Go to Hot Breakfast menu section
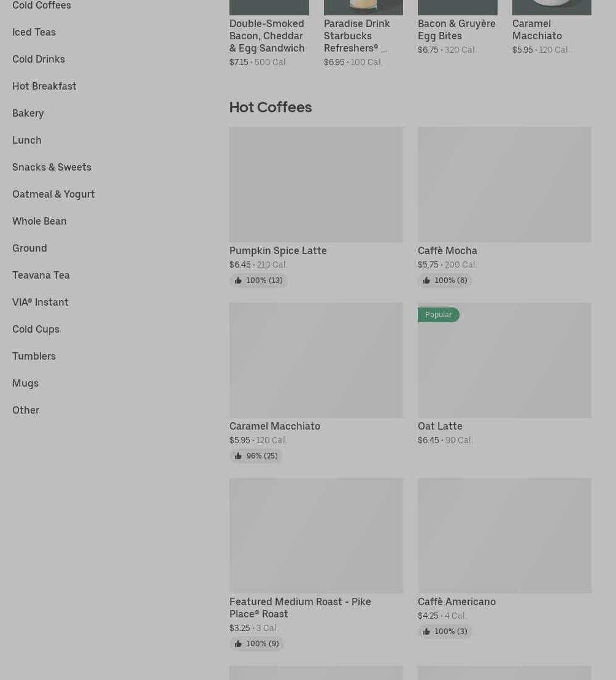Viewport: 616px width, 680px height. (x=44, y=86)
